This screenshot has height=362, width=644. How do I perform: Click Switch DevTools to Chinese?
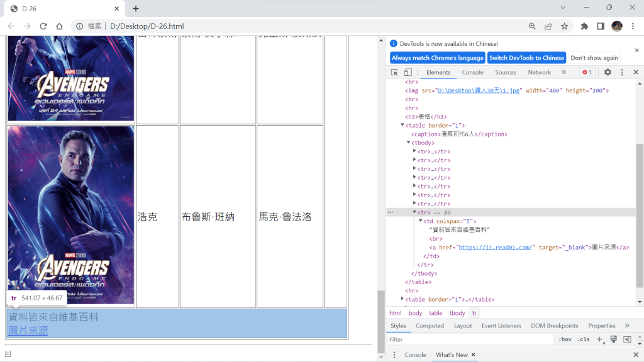pos(526,58)
